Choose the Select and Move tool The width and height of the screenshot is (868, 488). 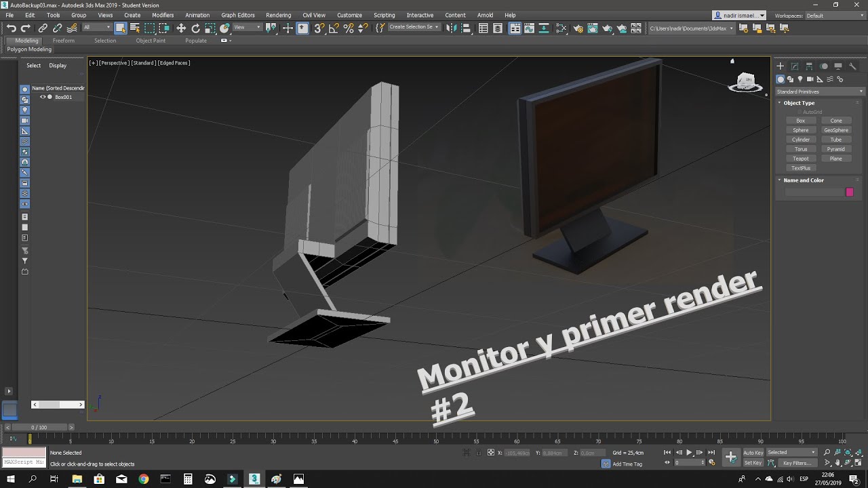tap(180, 28)
